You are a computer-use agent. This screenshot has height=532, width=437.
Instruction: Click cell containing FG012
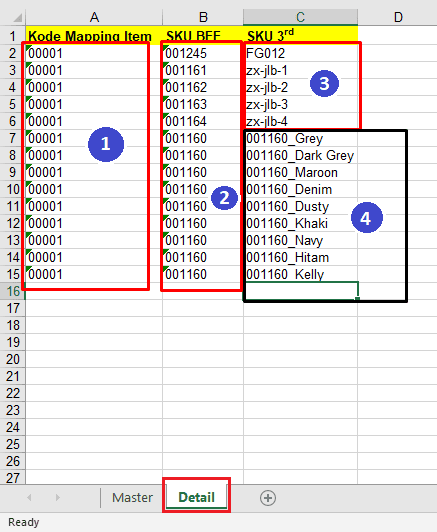(300, 53)
